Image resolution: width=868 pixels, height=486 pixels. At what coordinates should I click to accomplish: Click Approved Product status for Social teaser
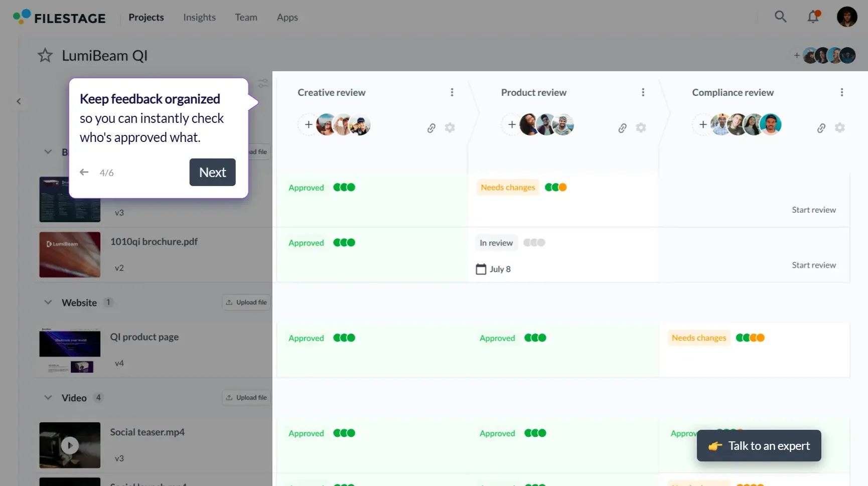point(497,433)
